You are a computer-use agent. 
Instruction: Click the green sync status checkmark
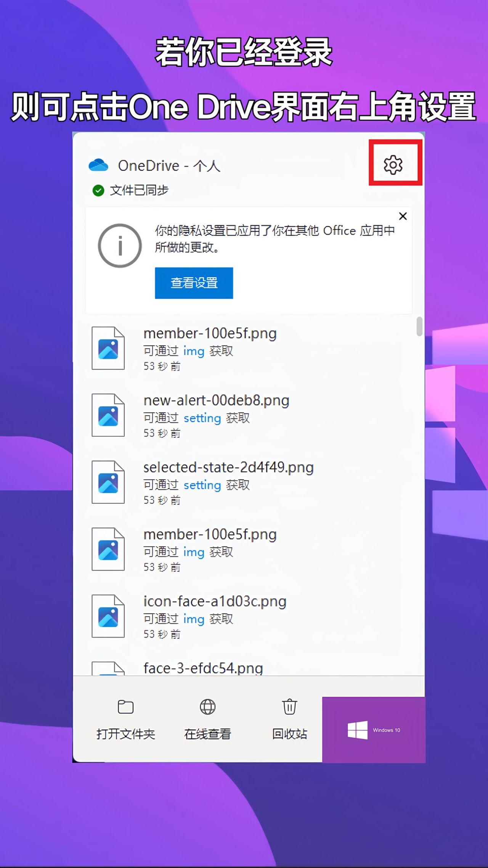click(x=98, y=190)
